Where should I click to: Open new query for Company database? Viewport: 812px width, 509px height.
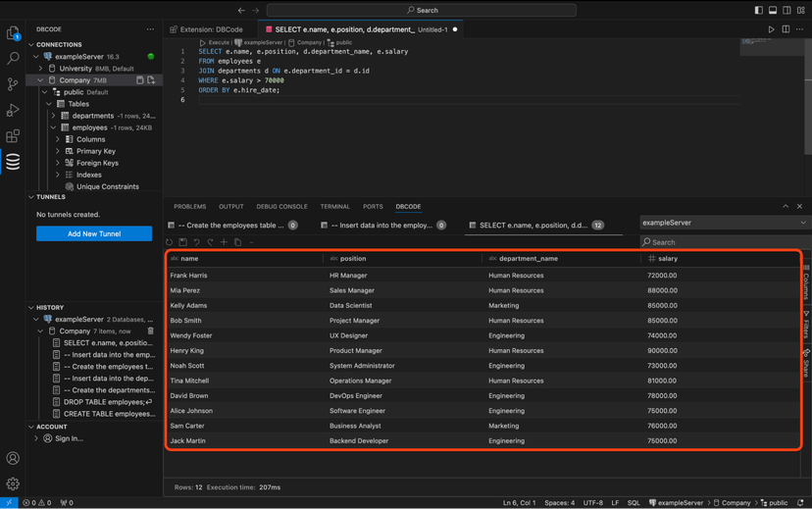(151, 80)
